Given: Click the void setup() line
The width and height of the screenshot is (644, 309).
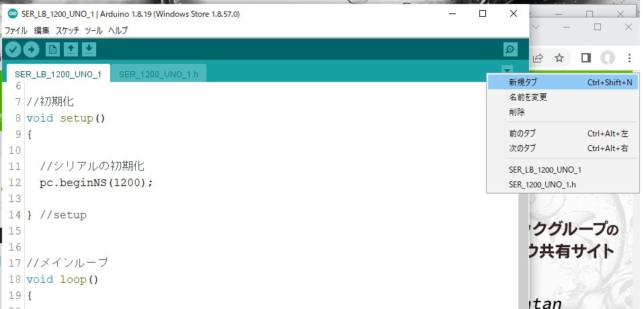Looking at the screenshot, I should pos(66,118).
